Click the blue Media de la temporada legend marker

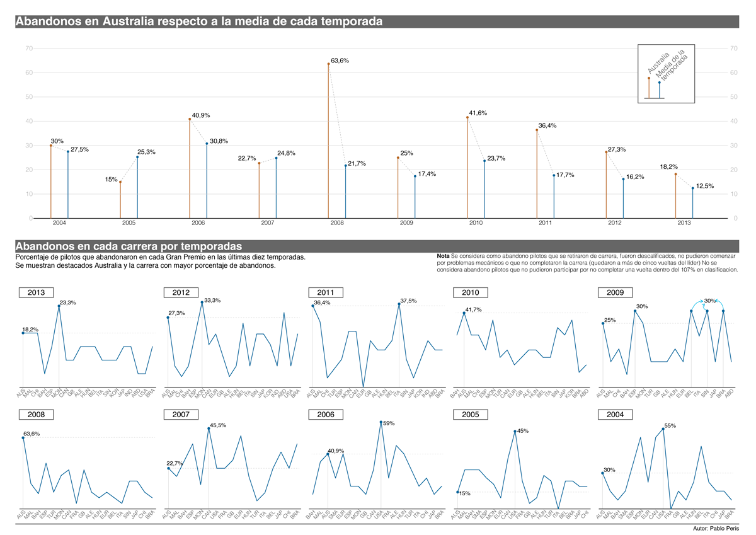[x=660, y=83]
